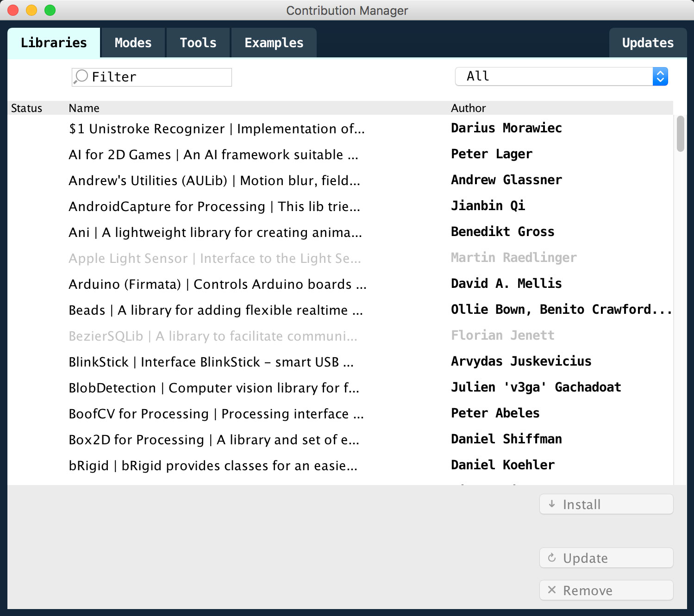Open the Tools tab
This screenshot has width=694, height=616.
[x=198, y=43]
